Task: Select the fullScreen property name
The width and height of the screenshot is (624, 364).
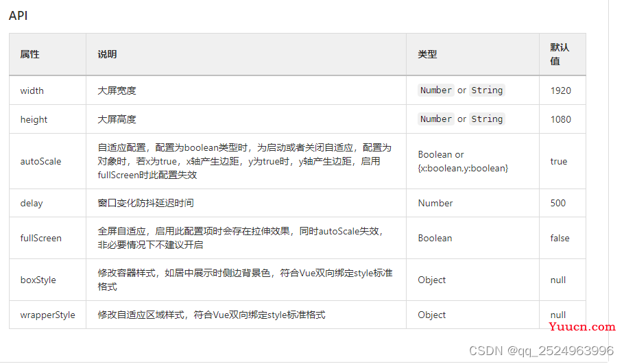Action: click(40, 238)
